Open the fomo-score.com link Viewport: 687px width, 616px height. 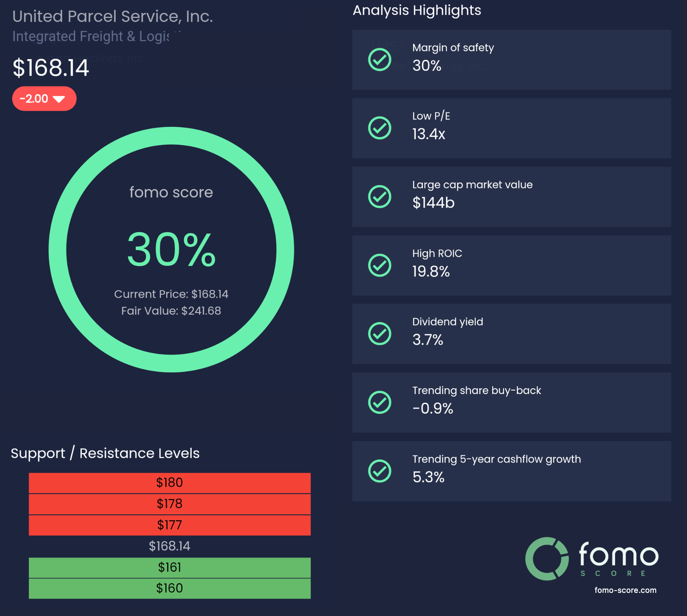coord(625,590)
